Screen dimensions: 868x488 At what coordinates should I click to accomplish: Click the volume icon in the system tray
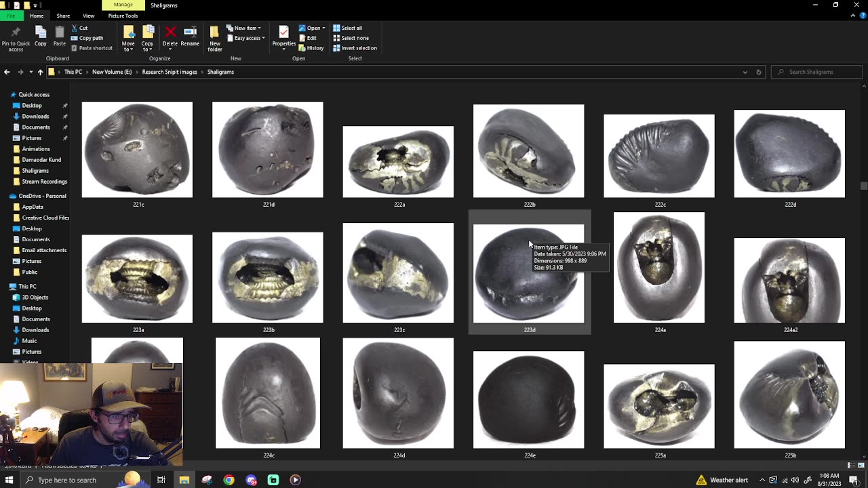point(795,480)
